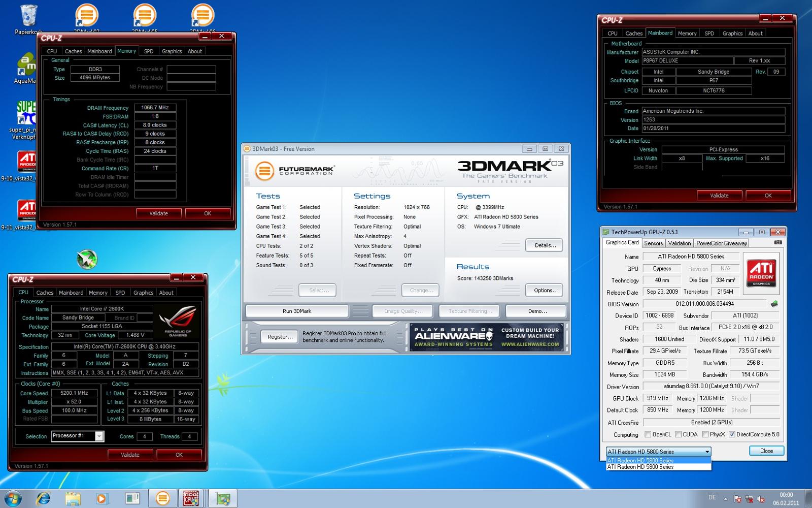This screenshot has width=812, height=508.
Task: Open results Options... in 3DMark03
Action: click(x=545, y=291)
